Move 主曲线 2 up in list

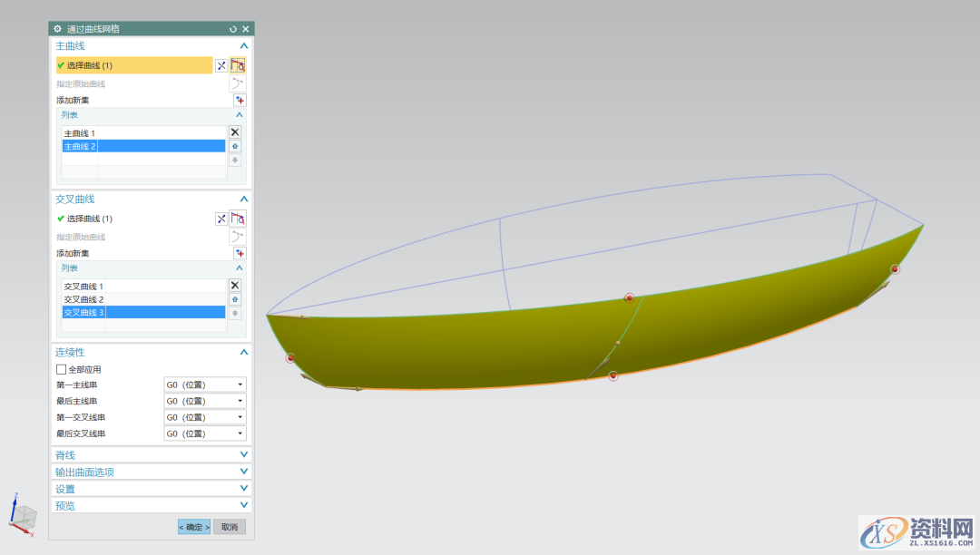[x=235, y=146]
